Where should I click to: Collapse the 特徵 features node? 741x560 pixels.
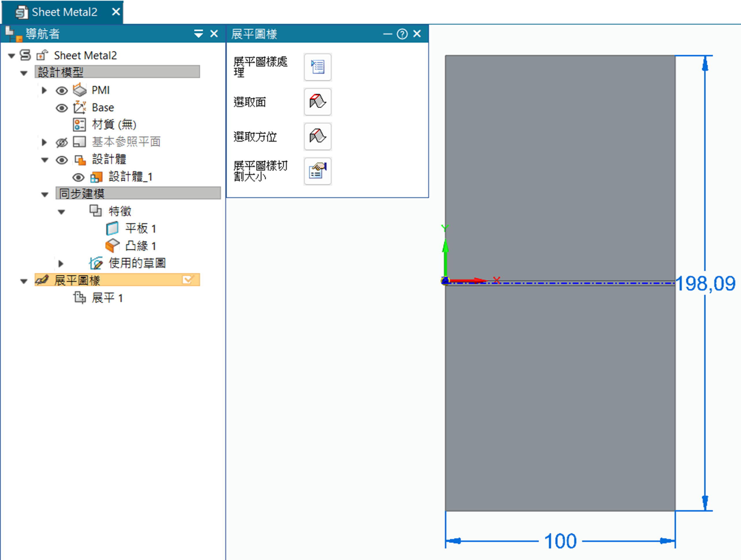[x=61, y=212]
